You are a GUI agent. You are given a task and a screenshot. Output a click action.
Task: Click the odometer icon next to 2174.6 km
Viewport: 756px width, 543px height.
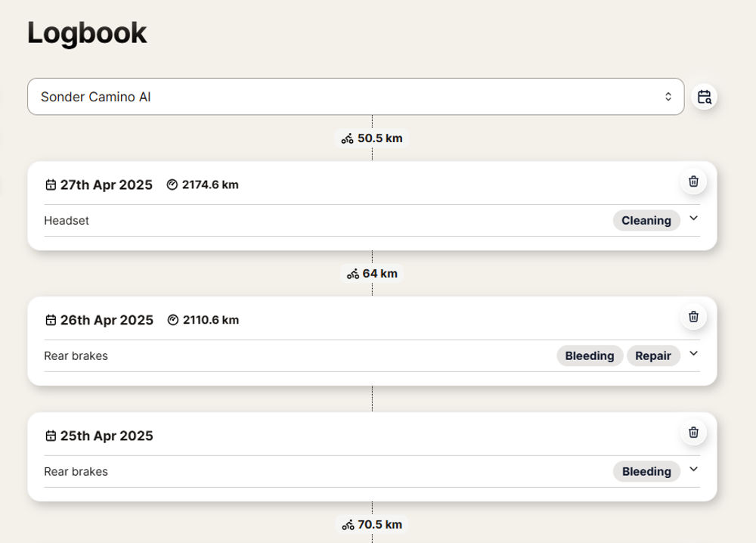tap(172, 185)
